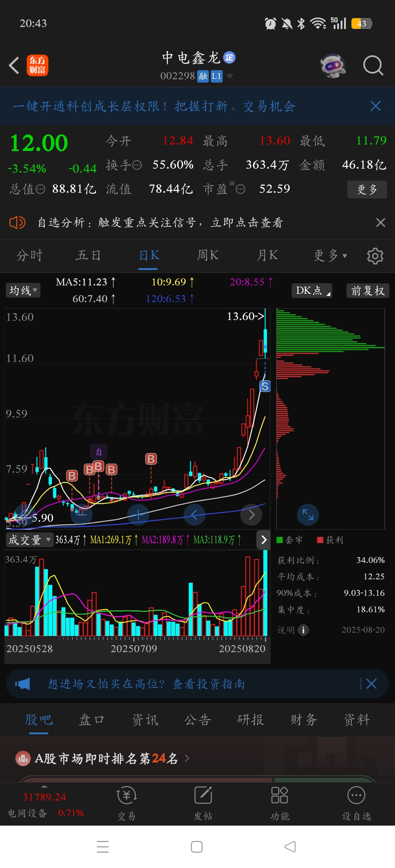Change 前复权 price adjustment
This screenshot has height=868, width=395.
pyautogui.click(x=368, y=291)
